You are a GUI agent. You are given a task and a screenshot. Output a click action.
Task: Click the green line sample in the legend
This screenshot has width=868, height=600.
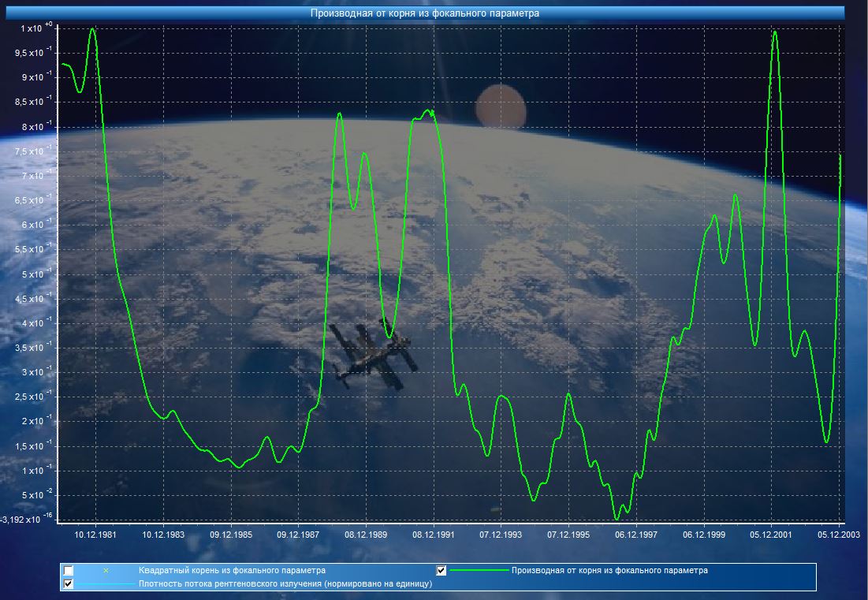tap(479, 570)
